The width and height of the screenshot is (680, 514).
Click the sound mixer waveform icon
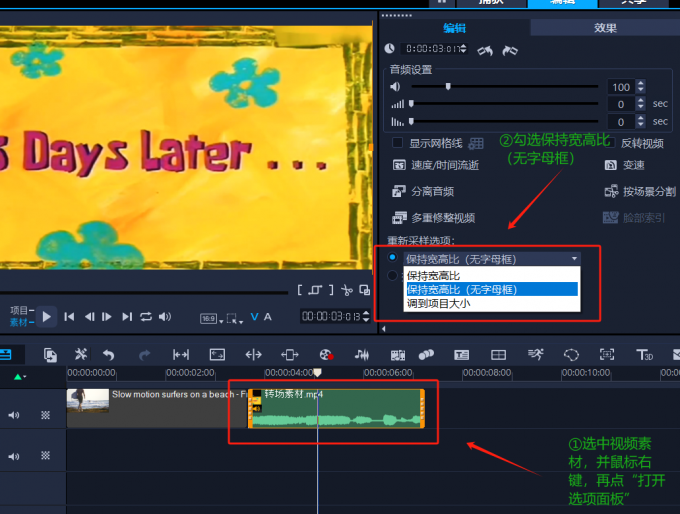(362, 355)
